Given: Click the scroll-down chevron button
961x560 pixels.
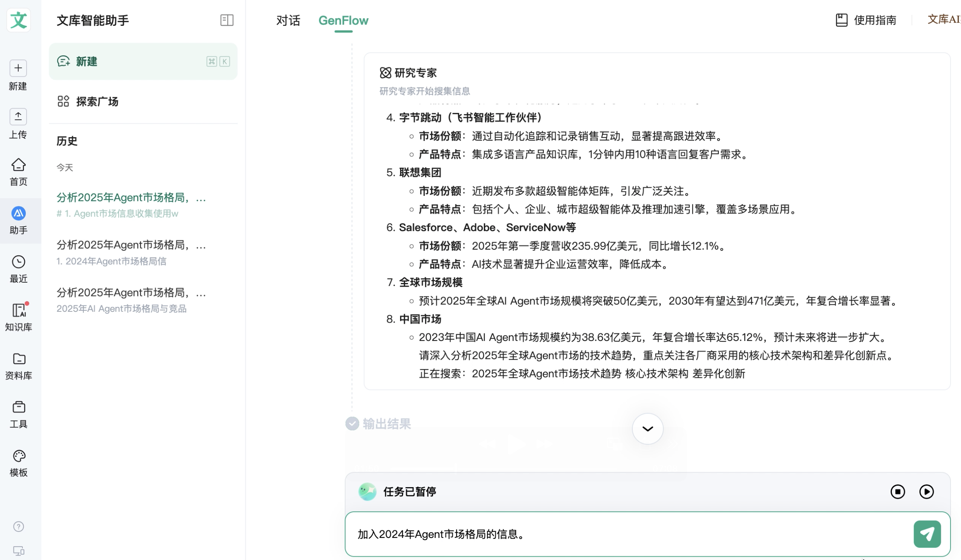Looking at the screenshot, I should coord(648,429).
